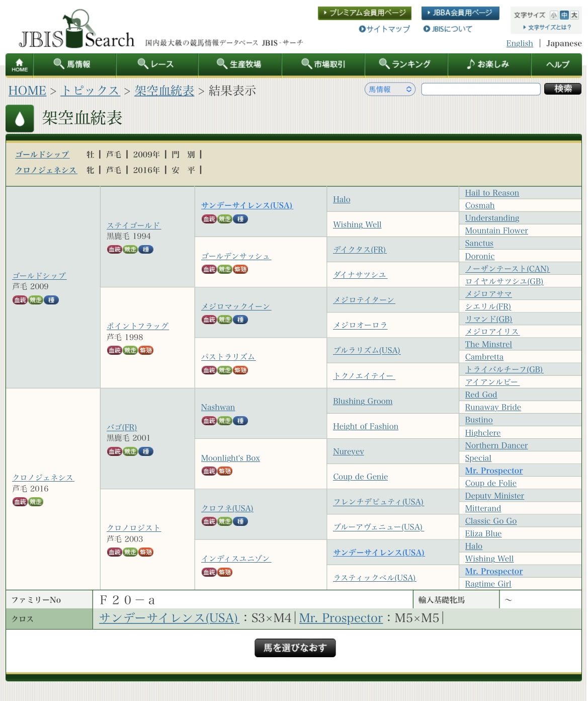Open the プレミアム会員用ページ button
588x701 pixels.
[x=364, y=13]
